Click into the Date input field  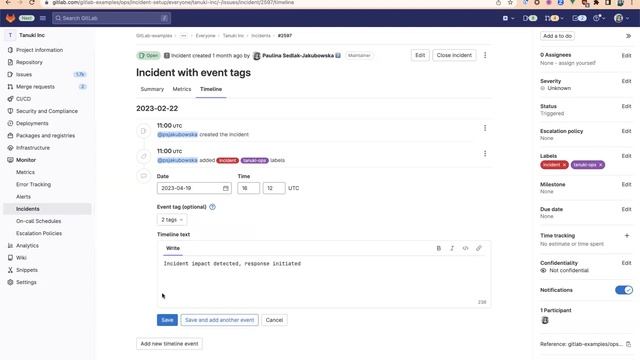[x=194, y=188]
